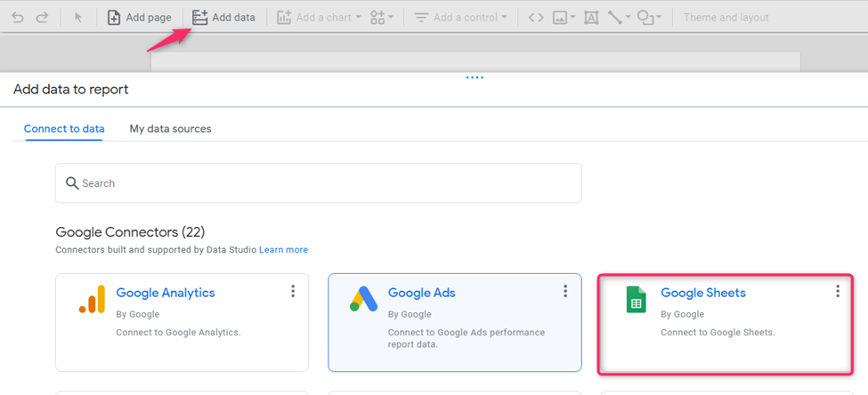Screen dimensions: 868x395
Task: Click "Connect to Google Ads performance report data." text
Action: 466,339
